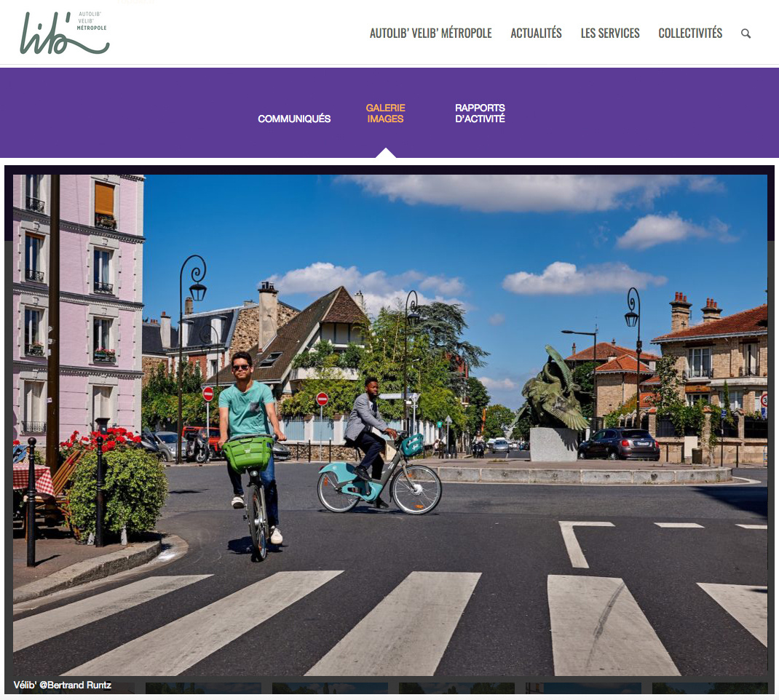Expand the Les Services navigation menu
The height and width of the screenshot is (700, 779).
tap(609, 33)
